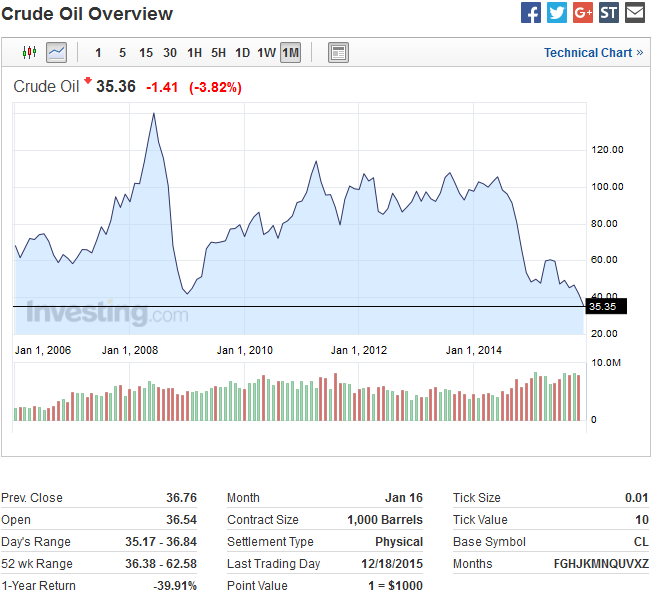Click the Base Symbol value CL
Viewport: 657px width, 590px height.
point(641,542)
